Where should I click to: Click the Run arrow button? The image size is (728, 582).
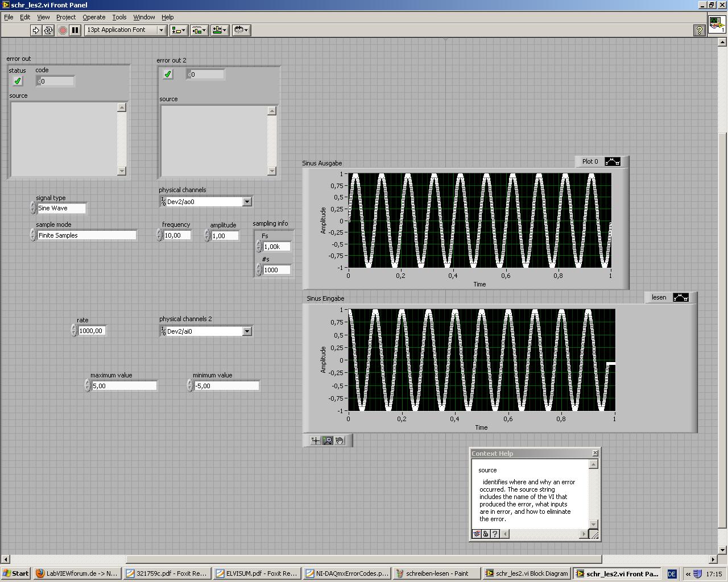[36, 30]
